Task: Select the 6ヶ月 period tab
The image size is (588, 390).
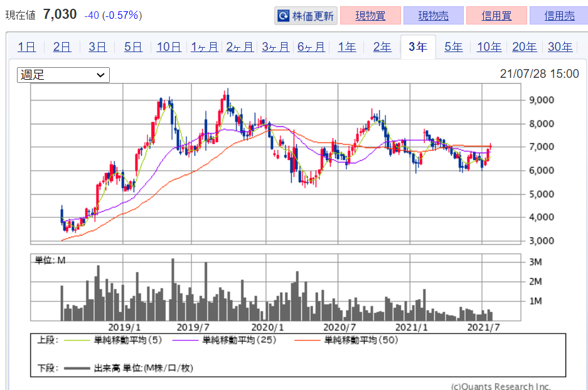Action: point(311,47)
